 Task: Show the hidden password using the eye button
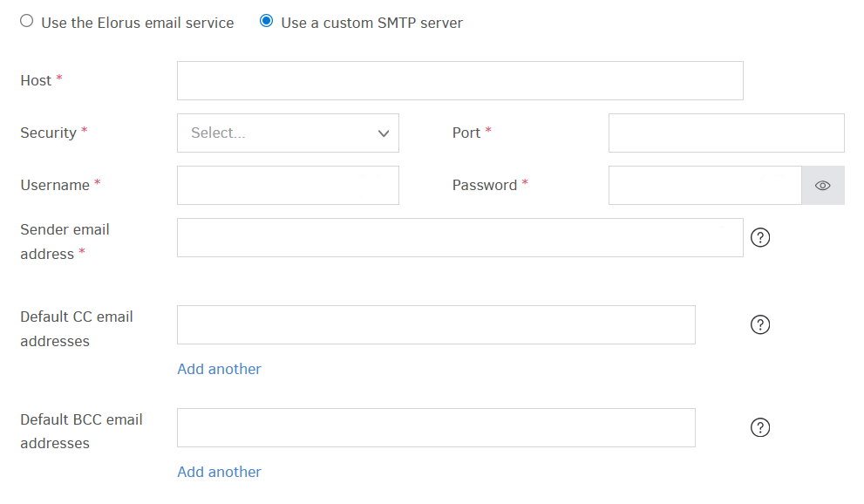(x=822, y=185)
